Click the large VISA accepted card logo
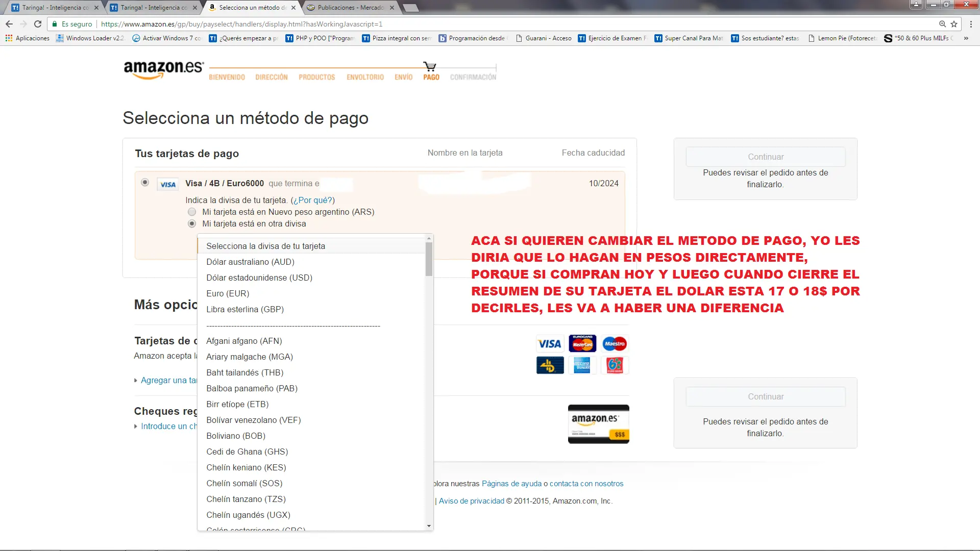 [x=550, y=344]
